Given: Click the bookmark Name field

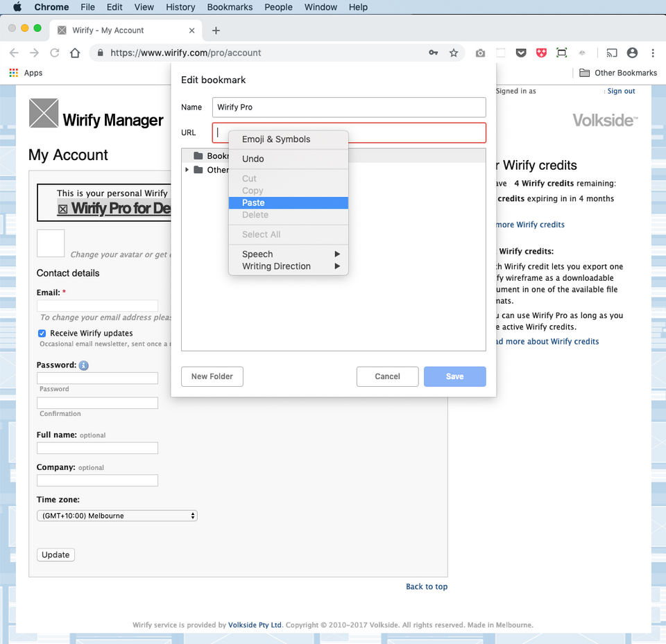Looking at the screenshot, I should [x=349, y=107].
